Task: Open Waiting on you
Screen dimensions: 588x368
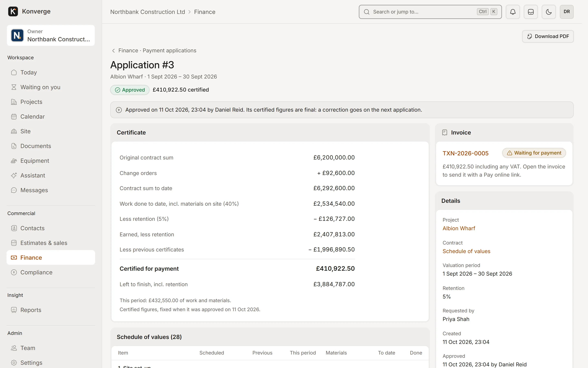Action: point(51,87)
